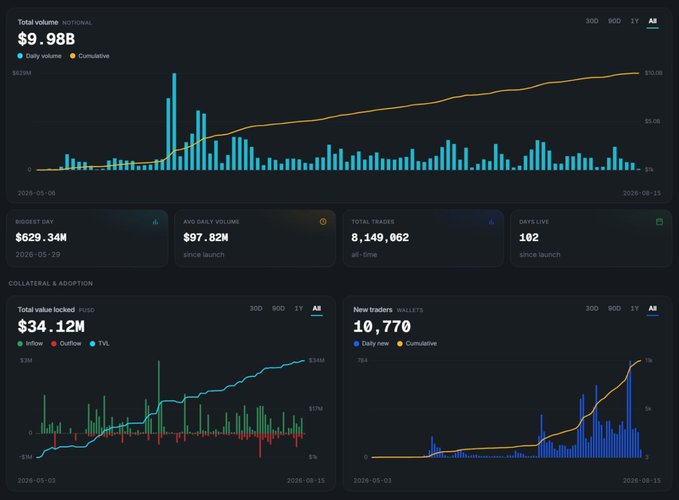This screenshot has height=500, width=679.
Task: Click the Total volume chart title
Action: [x=38, y=22]
